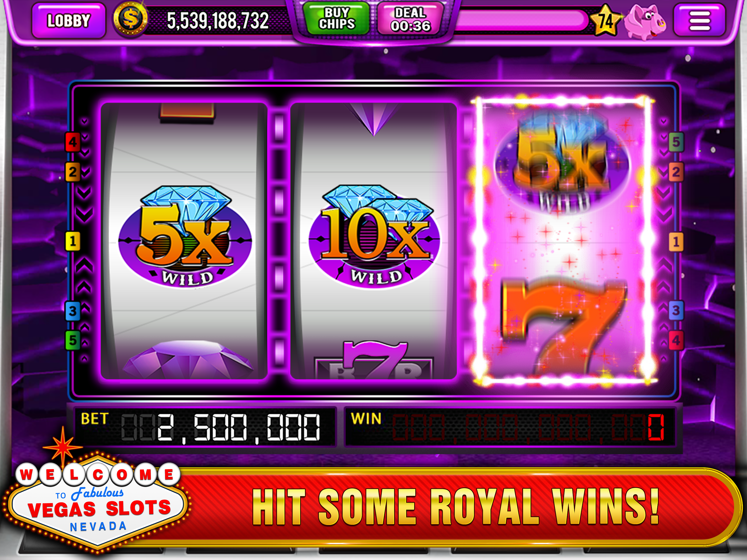The width and height of the screenshot is (747, 560).
Task: Select the green payline 5 marker on right
Action: click(676, 142)
